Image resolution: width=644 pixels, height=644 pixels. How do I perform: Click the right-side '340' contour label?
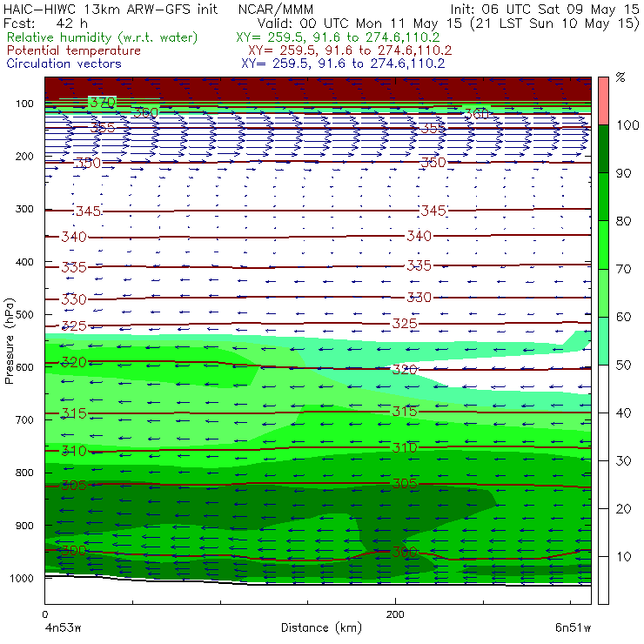point(419,236)
